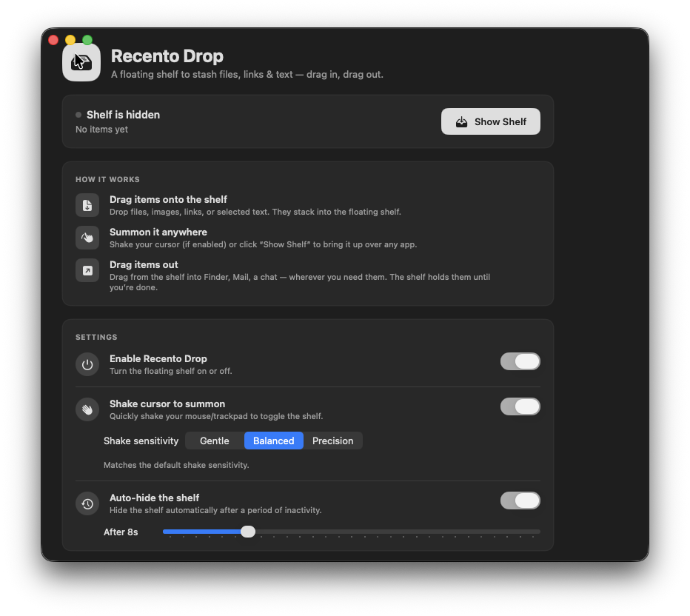Select Gentle shake sensitivity
Image resolution: width=690 pixels, height=616 pixels.
pyautogui.click(x=214, y=441)
